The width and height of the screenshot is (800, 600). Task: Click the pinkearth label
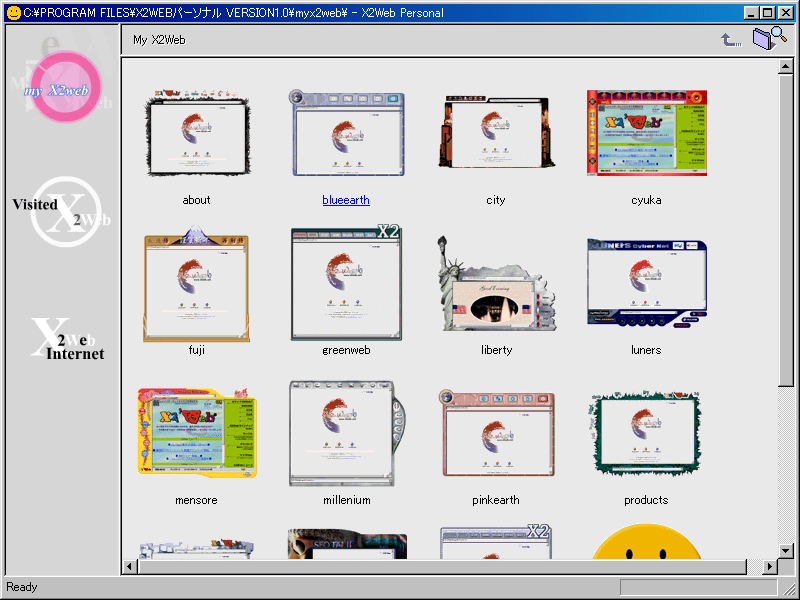[x=496, y=500]
